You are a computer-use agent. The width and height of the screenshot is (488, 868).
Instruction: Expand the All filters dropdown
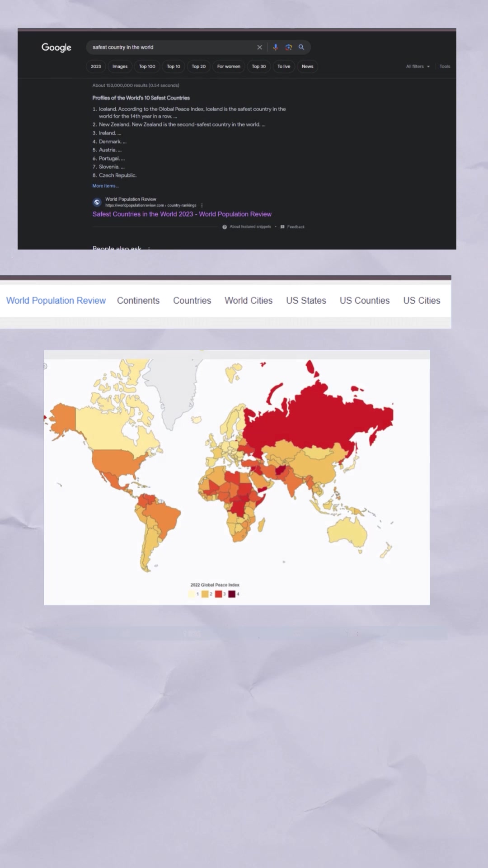(418, 66)
